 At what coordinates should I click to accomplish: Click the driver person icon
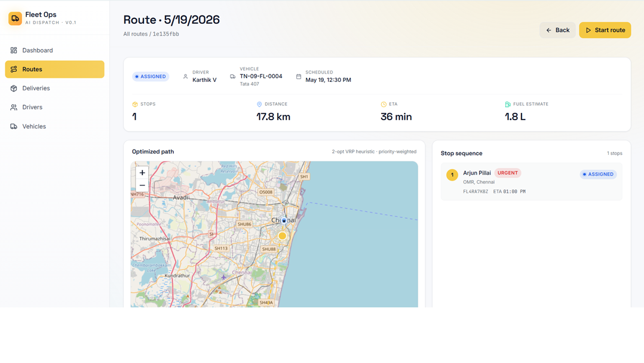[185, 77]
